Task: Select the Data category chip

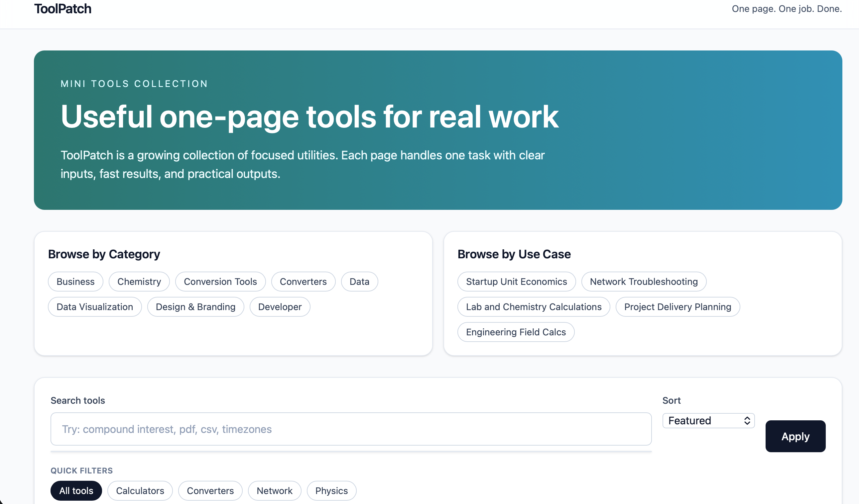Action: (x=359, y=281)
